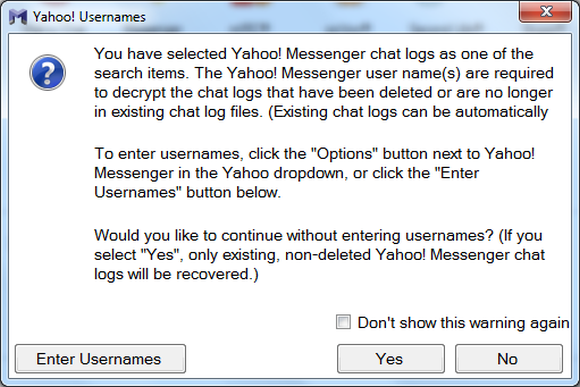Image resolution: width=580 pixels, height=387 pixels.
Task: Confirm the dialog with the Yes button
Action: tap(391, 359)
